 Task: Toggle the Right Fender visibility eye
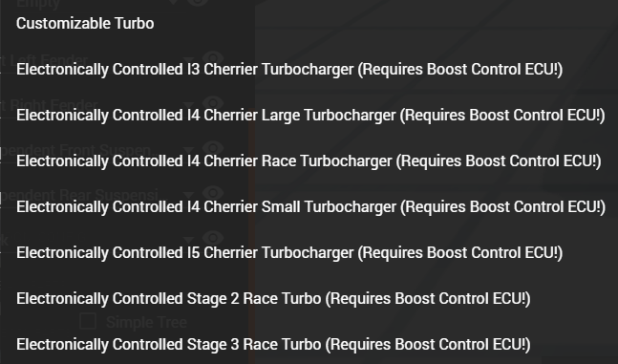point(213,102)
